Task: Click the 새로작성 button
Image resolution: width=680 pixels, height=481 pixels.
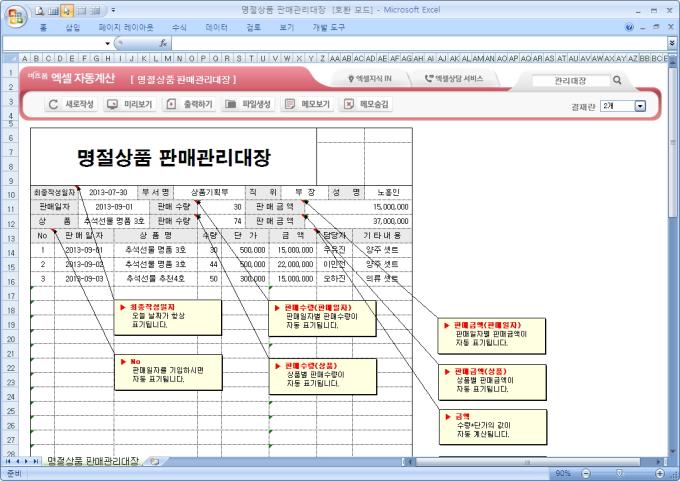Action: pos(71,104)
